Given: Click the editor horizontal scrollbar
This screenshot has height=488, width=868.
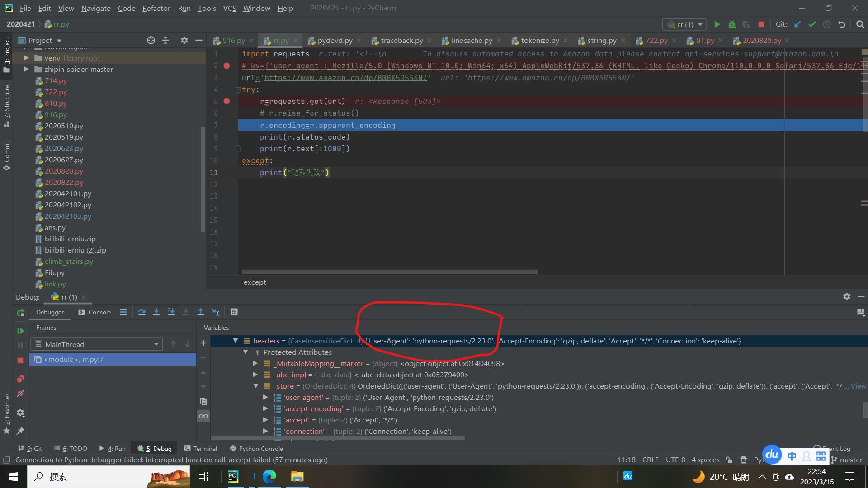Looking at the screenshot, I should (x=389, y=272).
